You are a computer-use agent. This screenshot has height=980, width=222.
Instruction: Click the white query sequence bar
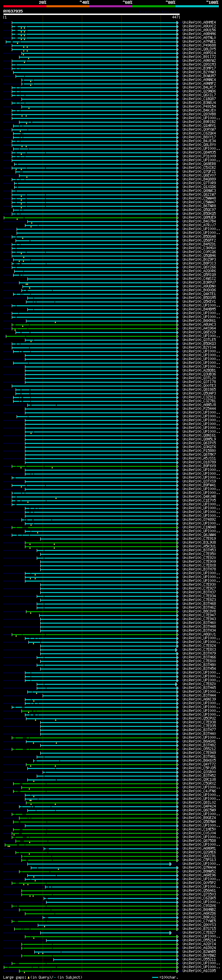[x=92, y=15]
